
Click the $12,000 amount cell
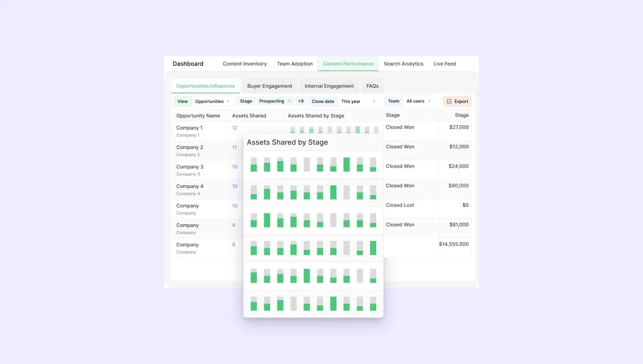(x=459, y=147)
